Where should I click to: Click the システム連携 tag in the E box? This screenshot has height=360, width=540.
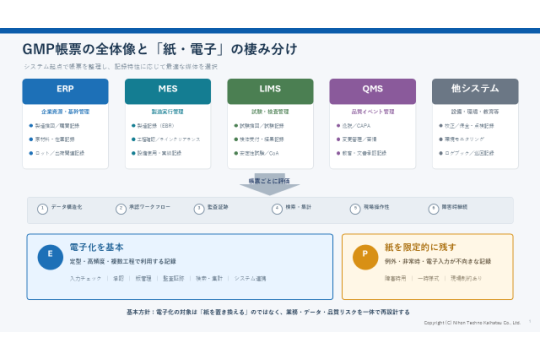coord(250,278)
